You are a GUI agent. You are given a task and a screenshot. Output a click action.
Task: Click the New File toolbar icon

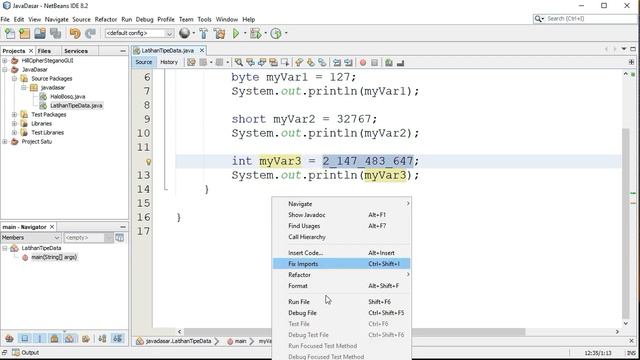[9, 33]
